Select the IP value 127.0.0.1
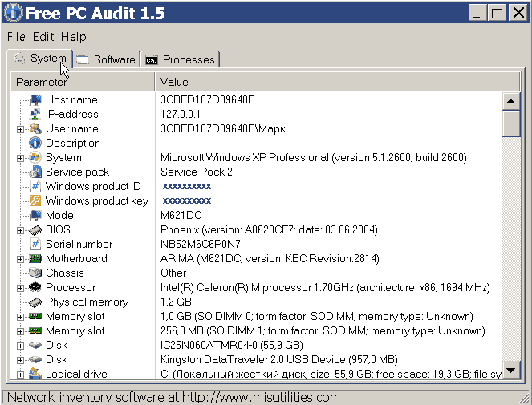Image resolution: width=532 pixels, height=405 pixels. tap(181, 115)
